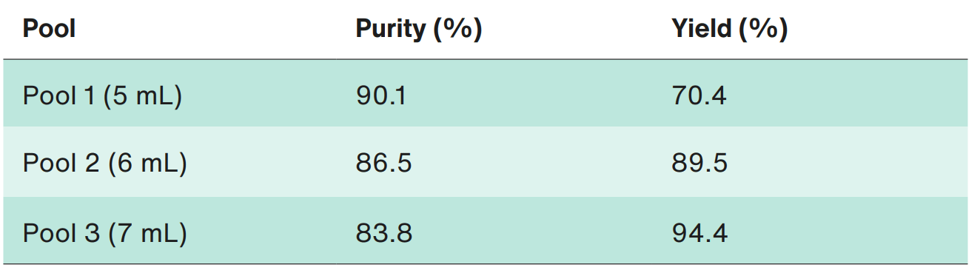The width and height of the screenshot is (980, 276).
Task: Click the "Pool 3" label text
Action: [x=61, y=234]
